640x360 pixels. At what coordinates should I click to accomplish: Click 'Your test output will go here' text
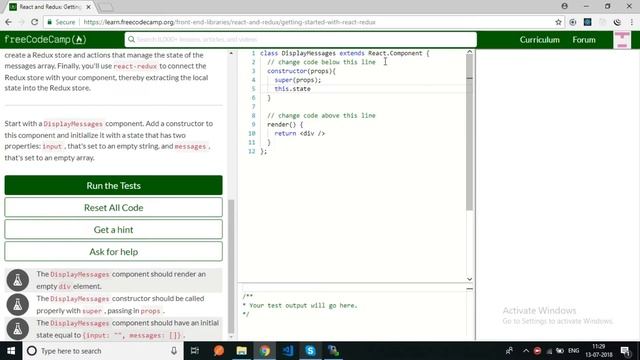[303, 305]
